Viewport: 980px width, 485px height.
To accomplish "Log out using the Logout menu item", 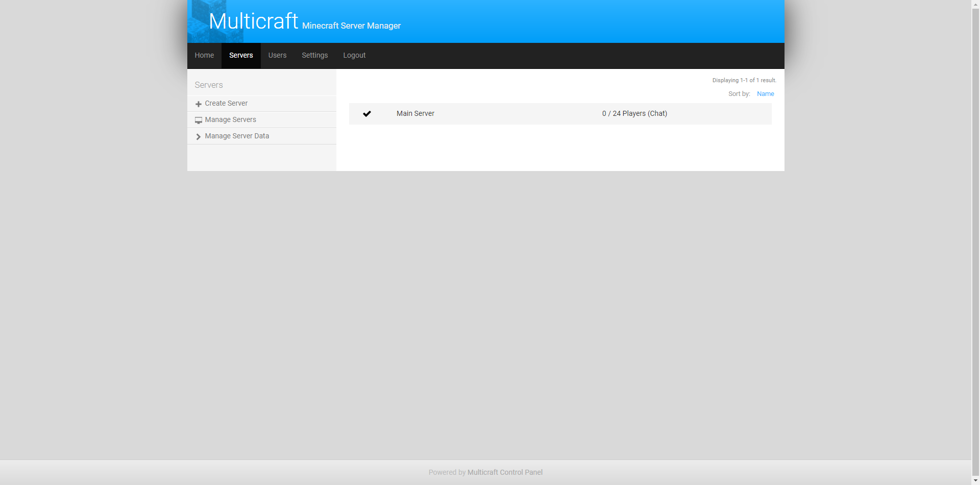I will pos(354,56).
